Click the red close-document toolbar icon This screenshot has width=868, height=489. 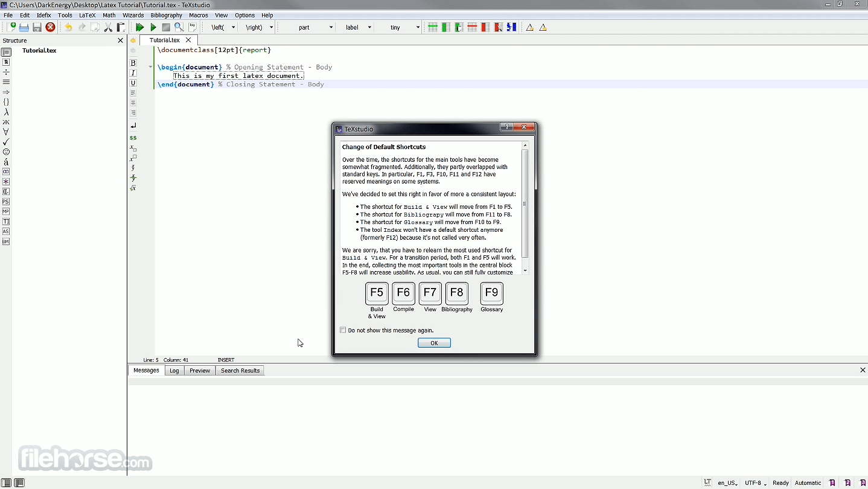click(x=51, y=27)
